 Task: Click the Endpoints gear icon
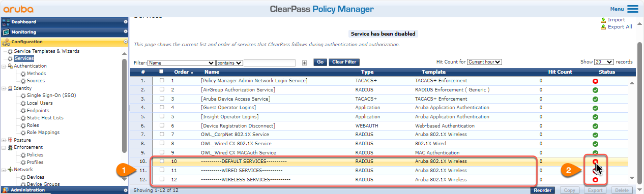(x=23, y=110)
